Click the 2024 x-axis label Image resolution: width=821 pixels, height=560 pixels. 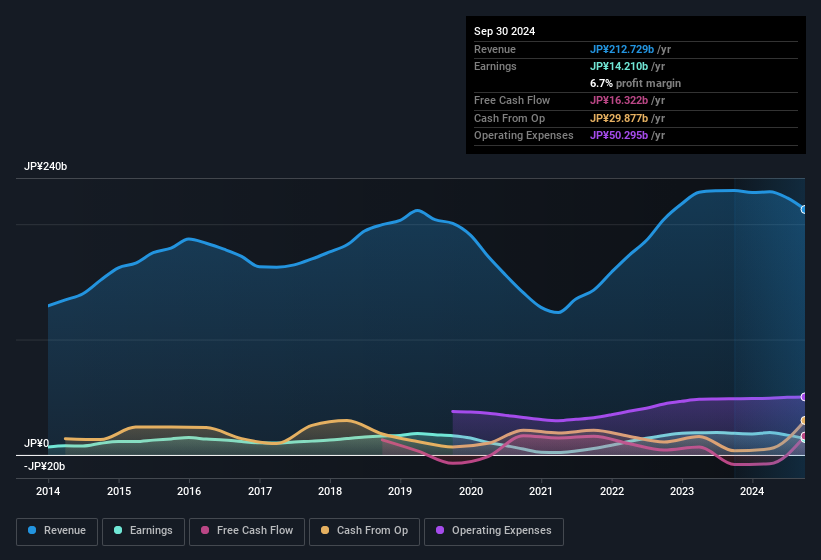752,491
